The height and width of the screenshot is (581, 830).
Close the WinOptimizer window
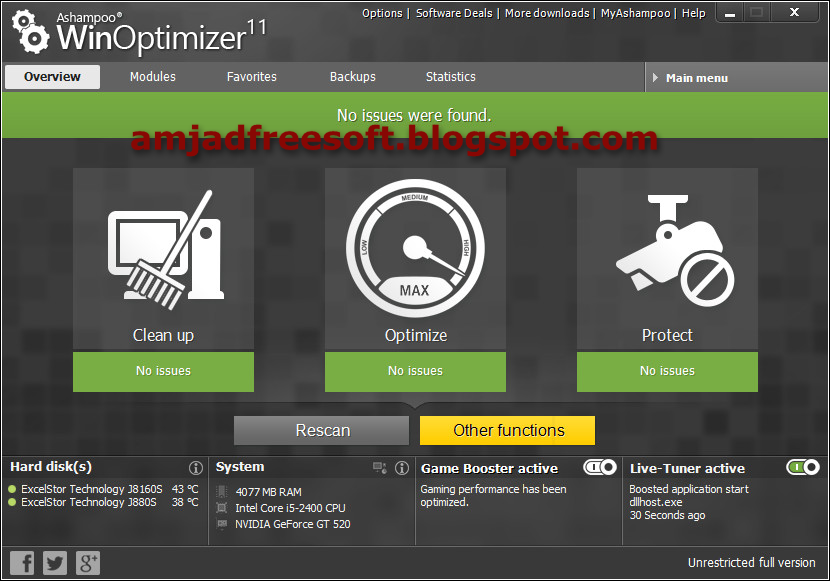pyautogui.click(x=795, y=12)
